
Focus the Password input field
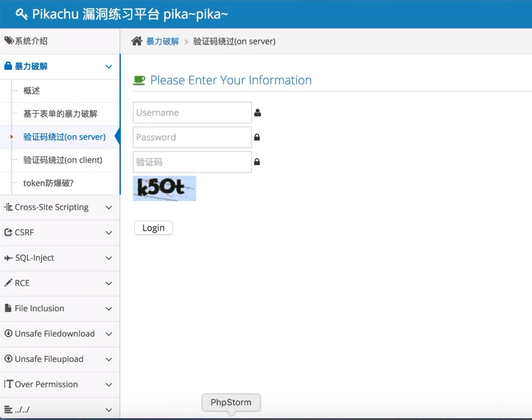pyautogui.click(x=192, y=137)
